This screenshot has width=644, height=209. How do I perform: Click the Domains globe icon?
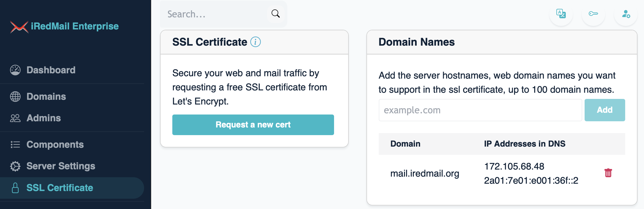coord(15,97)
